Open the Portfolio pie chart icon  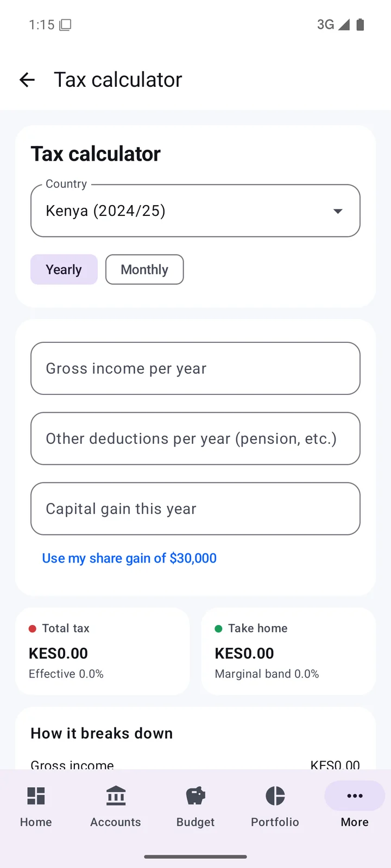tap(275, 796)
